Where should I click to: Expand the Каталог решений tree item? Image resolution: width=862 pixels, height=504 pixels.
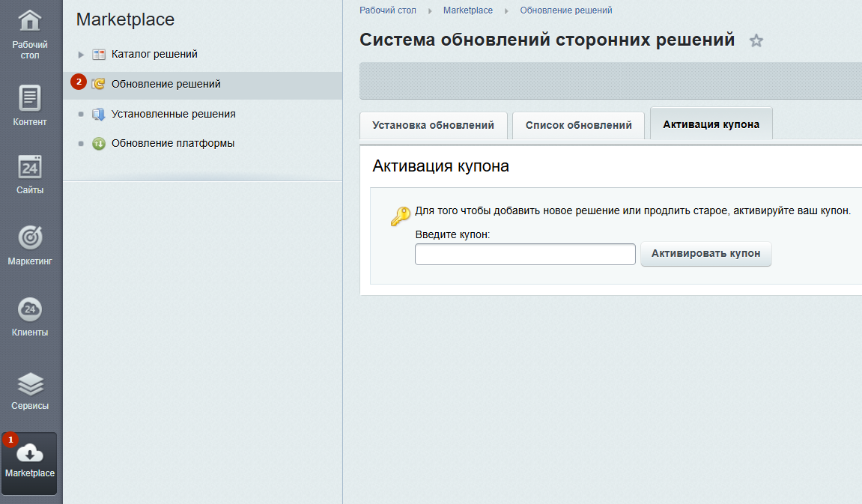point(81,54)
